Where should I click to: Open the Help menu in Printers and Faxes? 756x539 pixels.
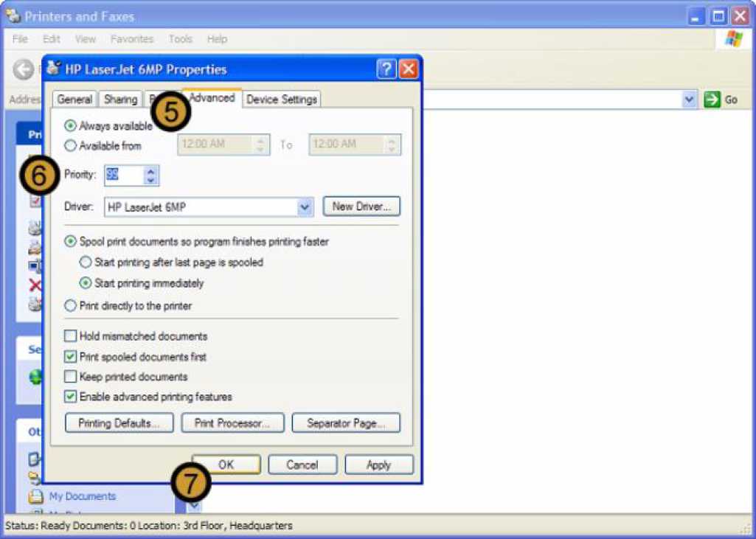[217, 39]
